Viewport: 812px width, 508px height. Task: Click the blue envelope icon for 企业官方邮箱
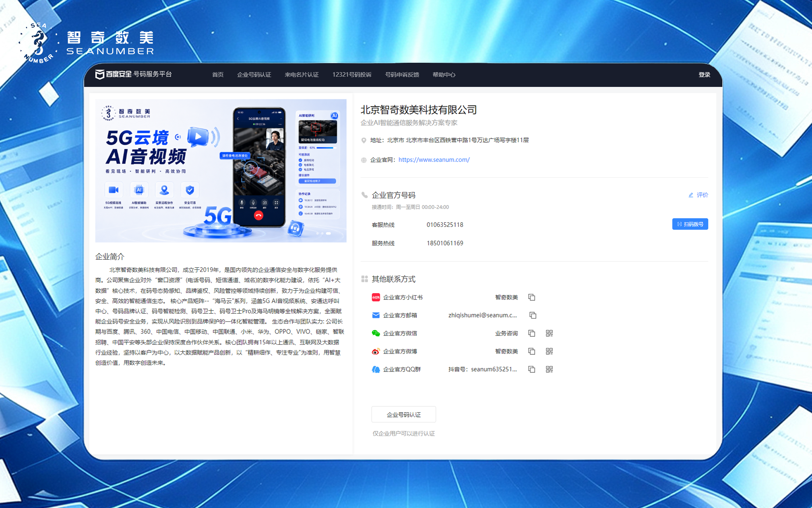pyautogui.click(x=376, y=315)
